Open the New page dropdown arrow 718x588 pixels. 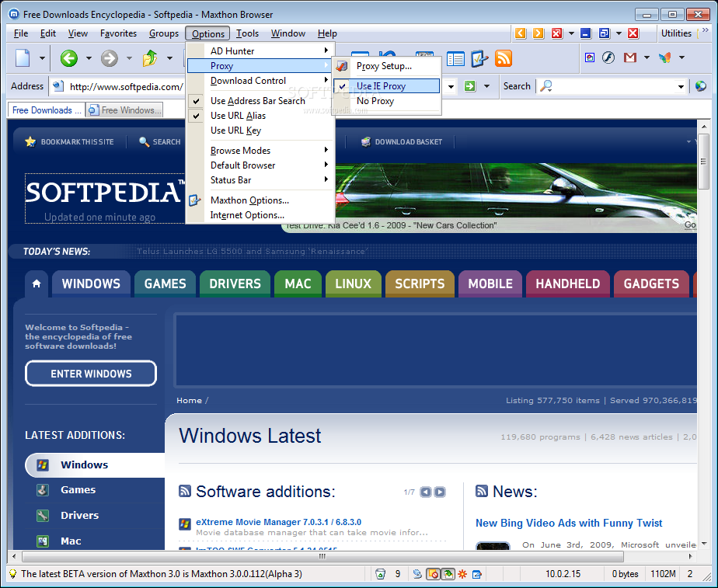click(42, 58)
